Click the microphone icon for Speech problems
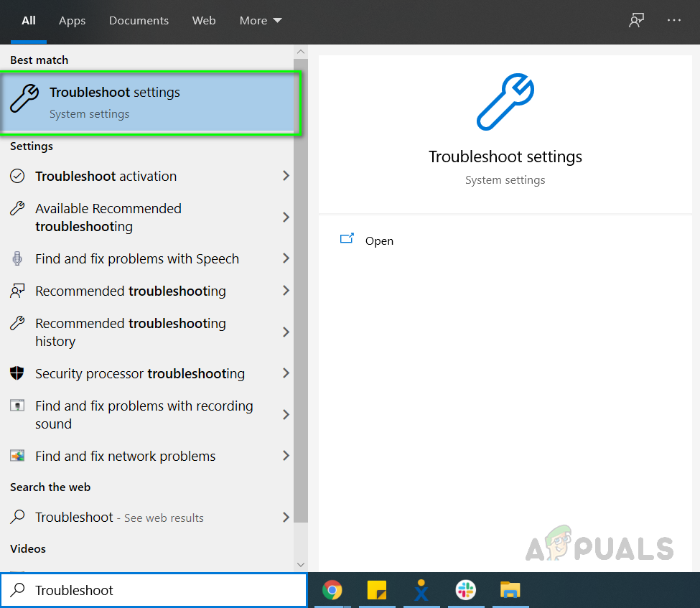The width and height of the screenshot is (700, 608). tap(17, 258)
